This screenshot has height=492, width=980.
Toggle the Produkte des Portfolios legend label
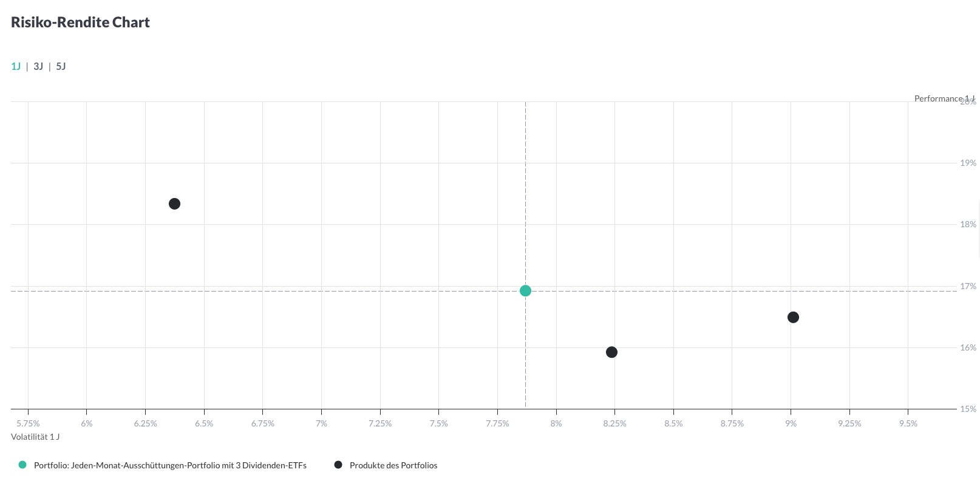[393, 466]
